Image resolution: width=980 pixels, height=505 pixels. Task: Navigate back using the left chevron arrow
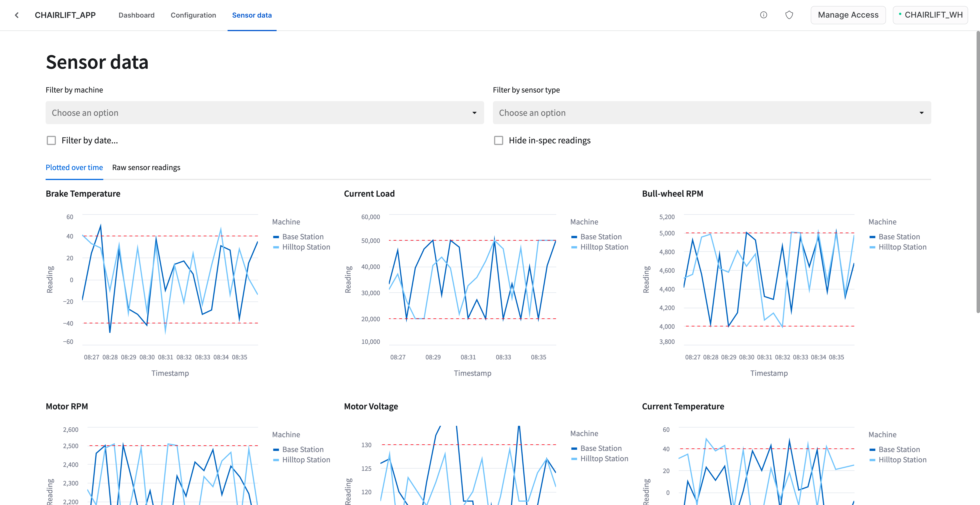[x=17, y=15]
